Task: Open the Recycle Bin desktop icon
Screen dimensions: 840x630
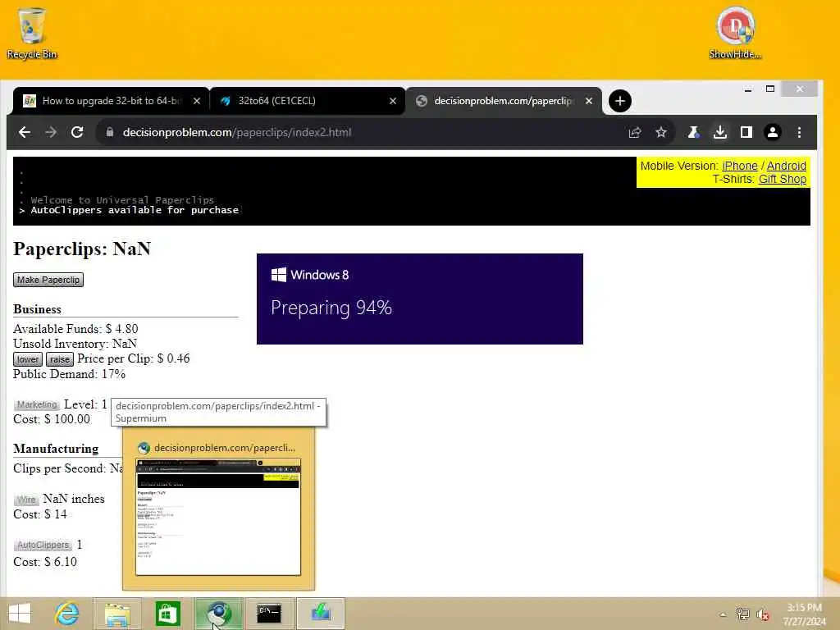Action: pos(32,33)
